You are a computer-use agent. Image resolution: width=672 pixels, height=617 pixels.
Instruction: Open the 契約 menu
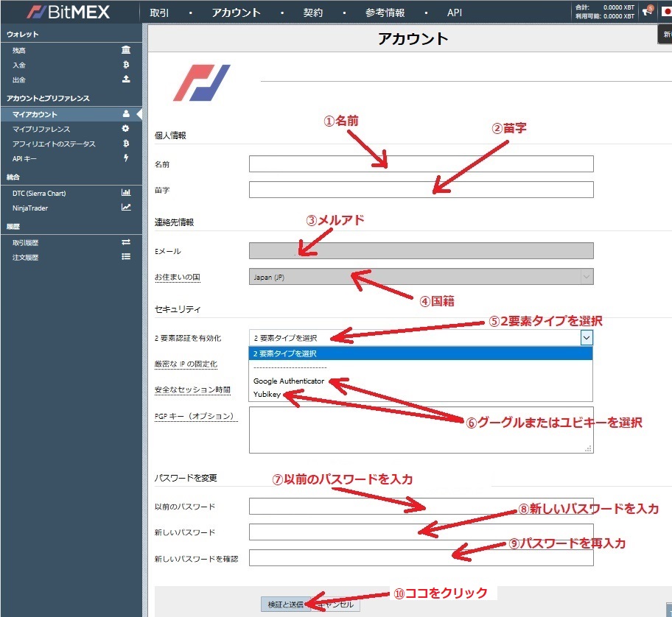tap(313, 13)
